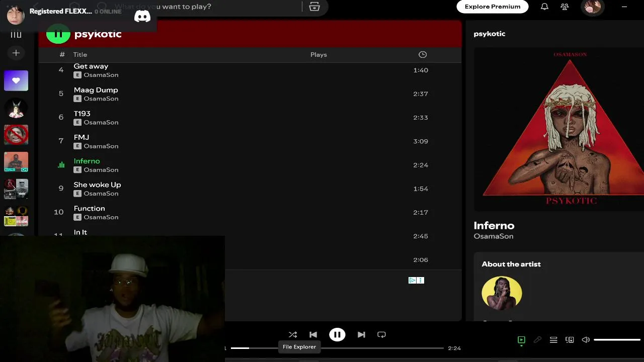Open the collage playlist below it in the sidebar

(16, 189)
